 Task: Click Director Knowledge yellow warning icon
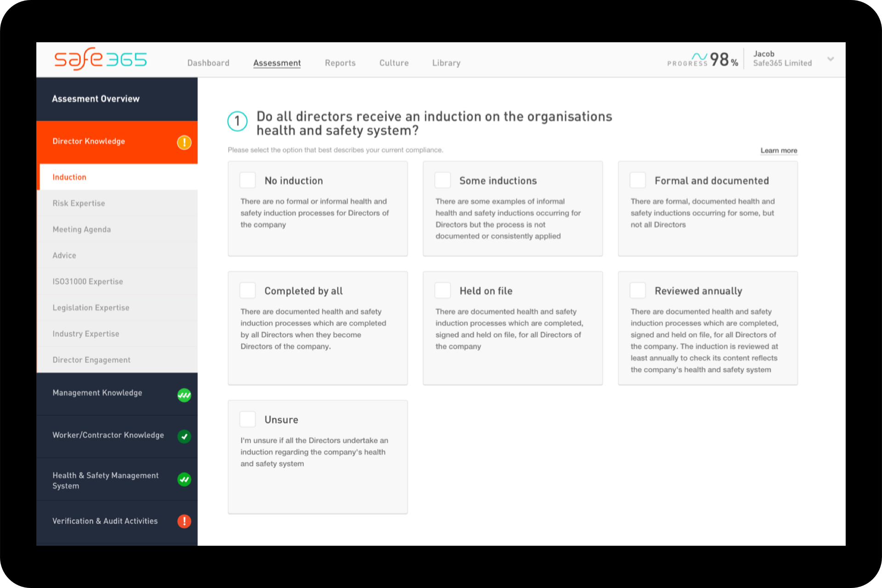click(x=184, y=142)
